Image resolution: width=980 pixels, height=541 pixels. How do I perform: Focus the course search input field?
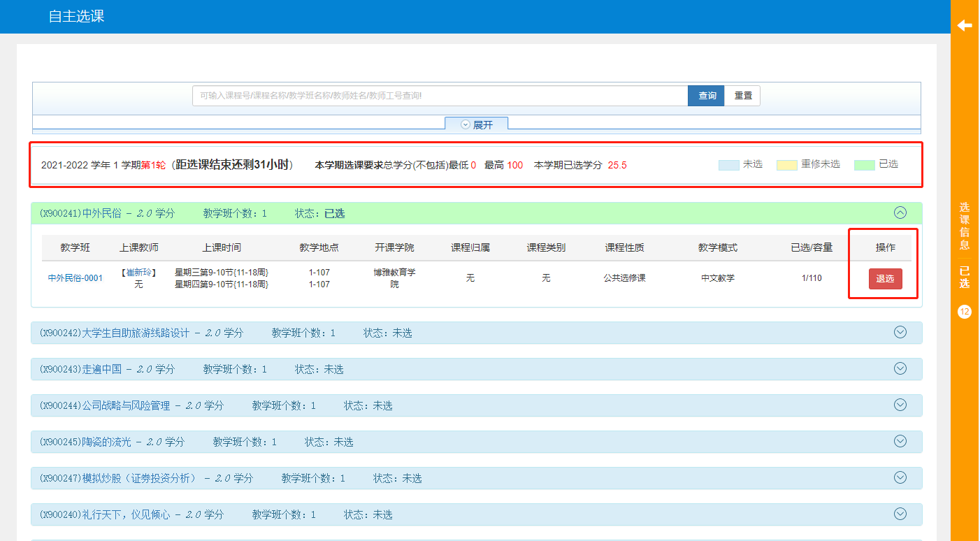440,96
